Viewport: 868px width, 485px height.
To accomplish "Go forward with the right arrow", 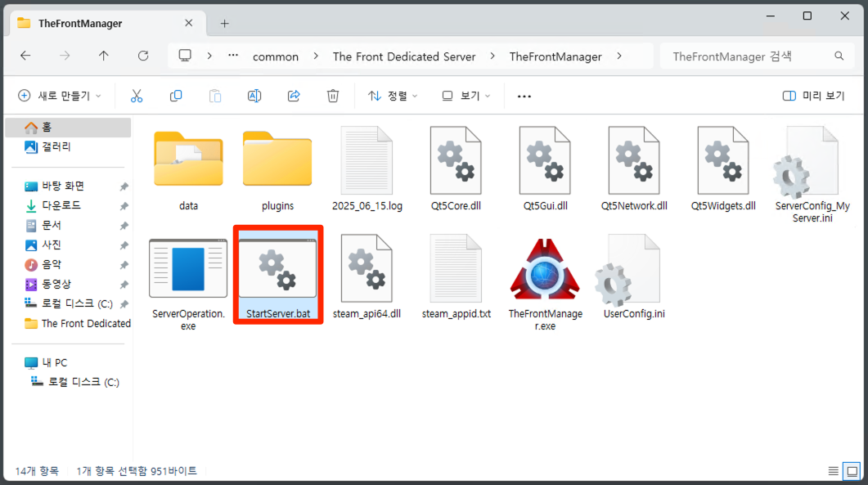I will coord(65,56).
